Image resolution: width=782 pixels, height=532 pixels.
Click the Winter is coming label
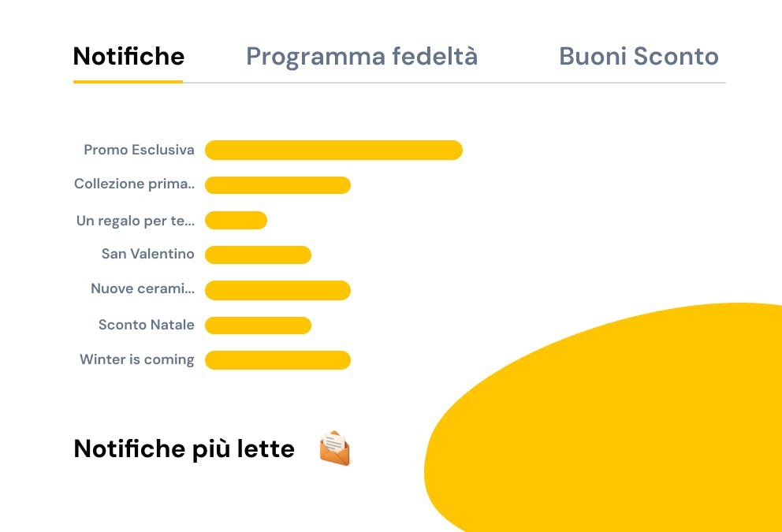click(x=136, y=359)
